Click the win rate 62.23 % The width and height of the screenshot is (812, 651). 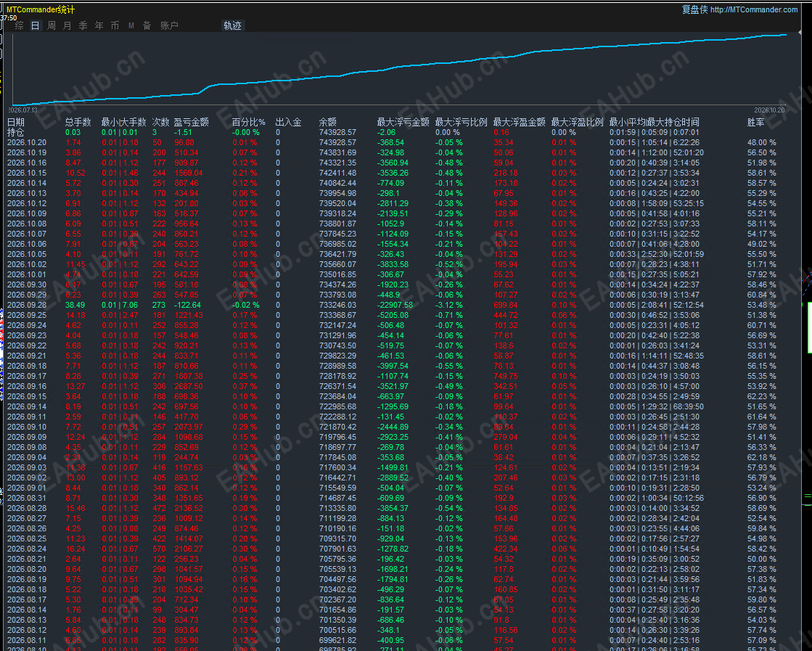(x=762, y=397)
